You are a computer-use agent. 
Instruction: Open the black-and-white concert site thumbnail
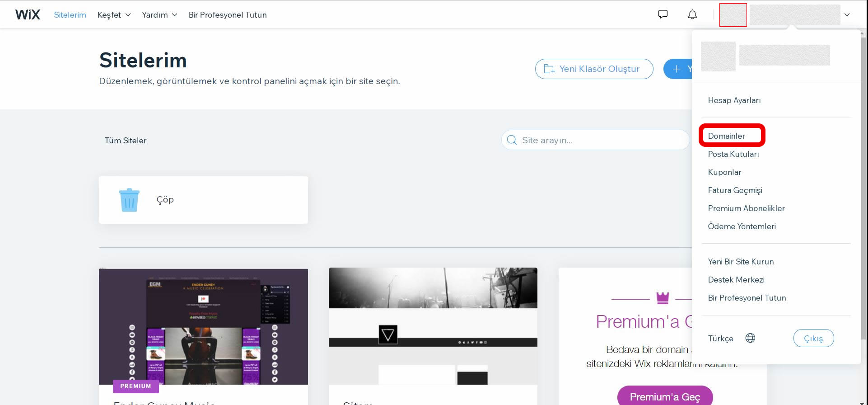click(433, 326)
